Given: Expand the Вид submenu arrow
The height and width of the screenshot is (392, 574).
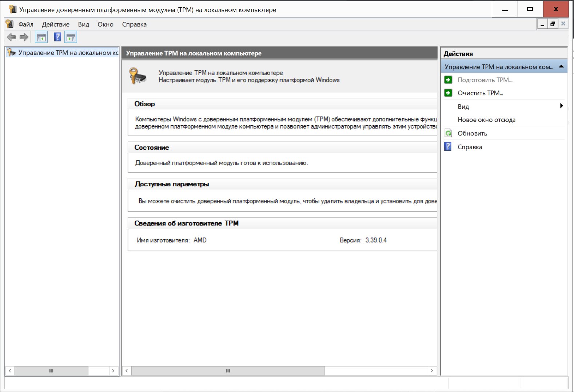Looking at the screenshot, I should tap(561, 106).
